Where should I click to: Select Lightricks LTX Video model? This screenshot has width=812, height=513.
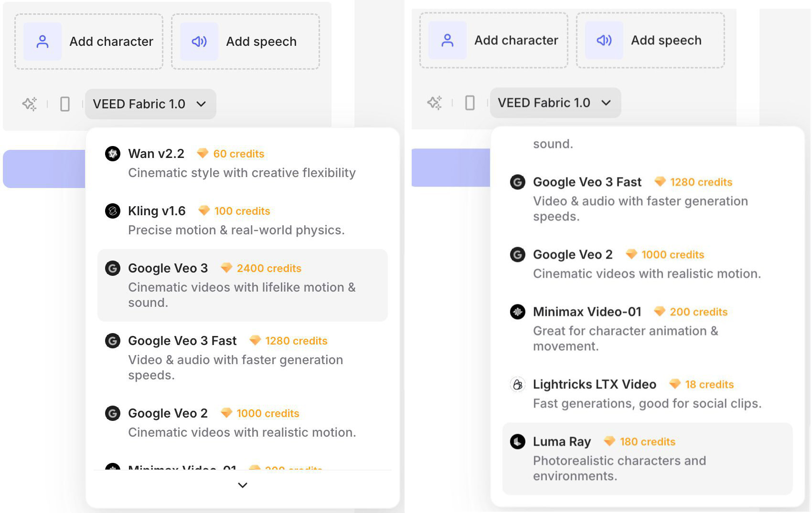click(648, 394)
